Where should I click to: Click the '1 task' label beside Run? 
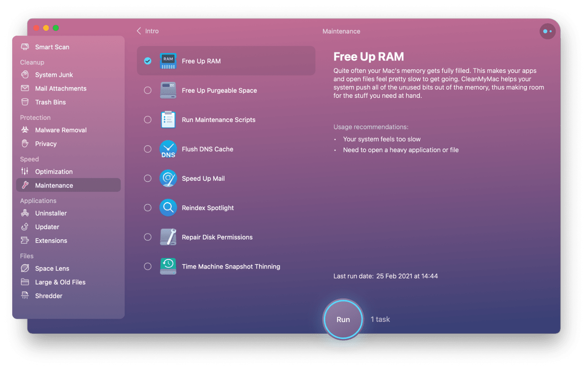[380, 319]
